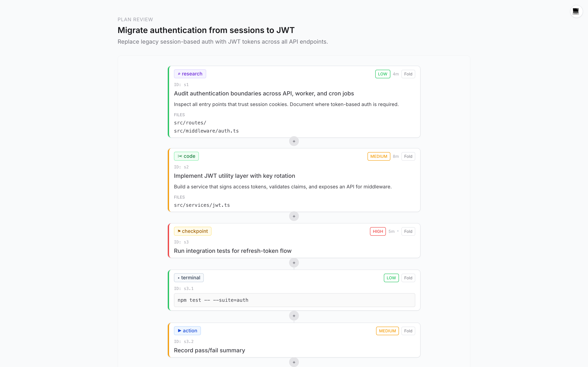Insert a step below the npm test card
588x367 pixels.
pos(294,316)
